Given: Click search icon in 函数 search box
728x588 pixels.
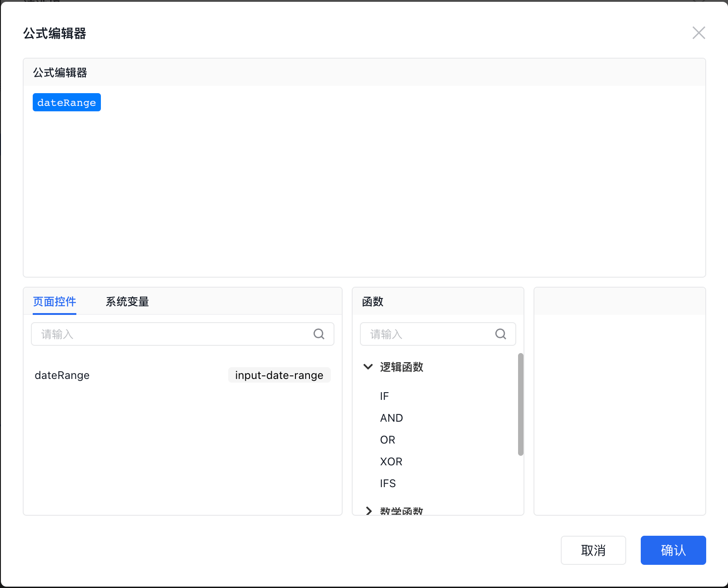Looking at the screenshot, I should [501, 334].
